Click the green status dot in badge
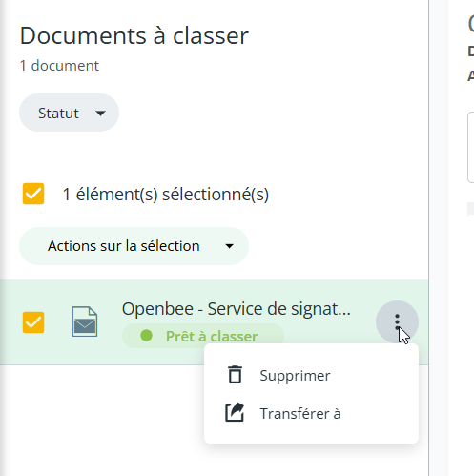The width and height of the screenshot is (474, 476). click(x=146, y=336)
